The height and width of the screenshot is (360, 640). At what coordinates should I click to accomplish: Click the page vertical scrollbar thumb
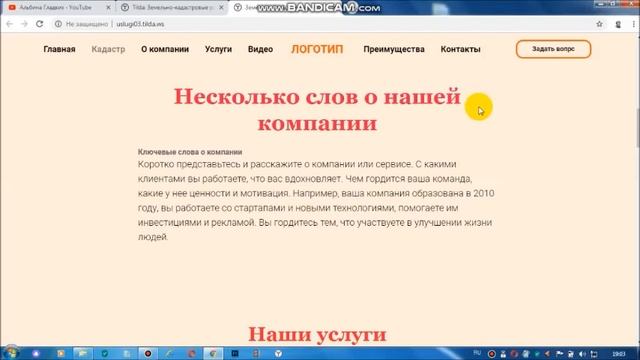tap(637, 127)
